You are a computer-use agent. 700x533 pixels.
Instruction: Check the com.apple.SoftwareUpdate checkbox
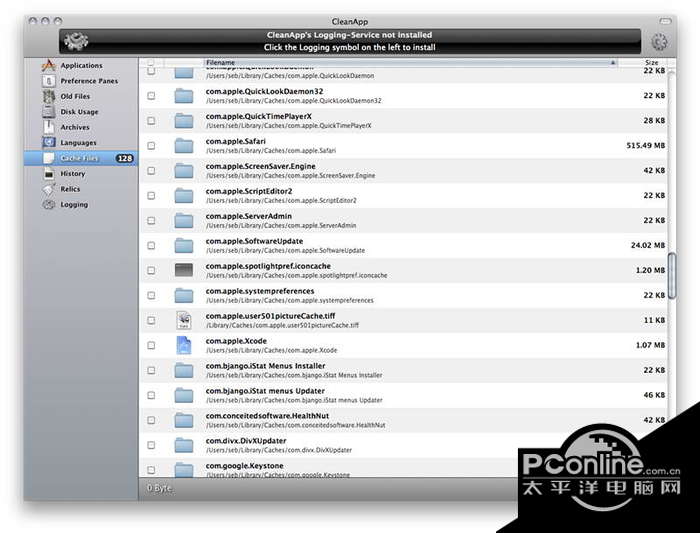click(151, 246)
